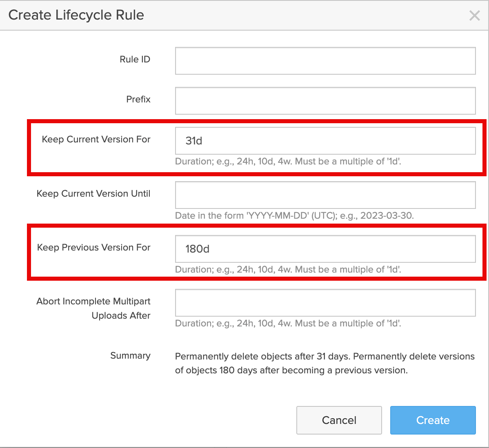The height and width of the screenshot is (448, 489).
Task: Select the field containing 31d
Action: point(325,141)
